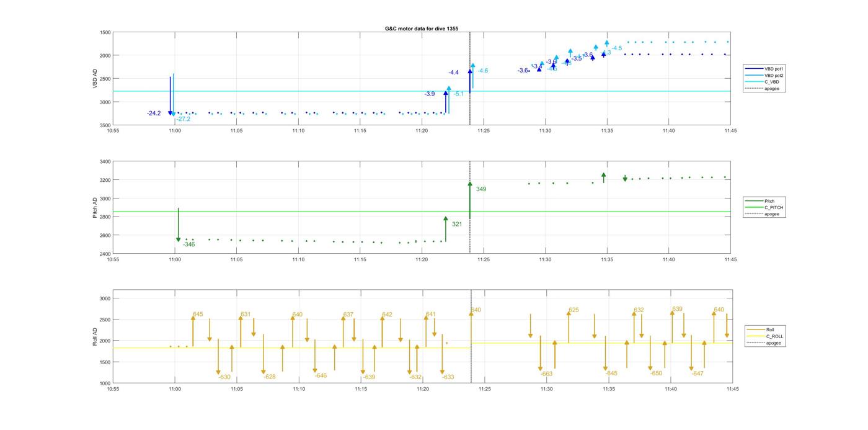
Task: Click the 349 pitch arrow label
Action: point(481,189)
